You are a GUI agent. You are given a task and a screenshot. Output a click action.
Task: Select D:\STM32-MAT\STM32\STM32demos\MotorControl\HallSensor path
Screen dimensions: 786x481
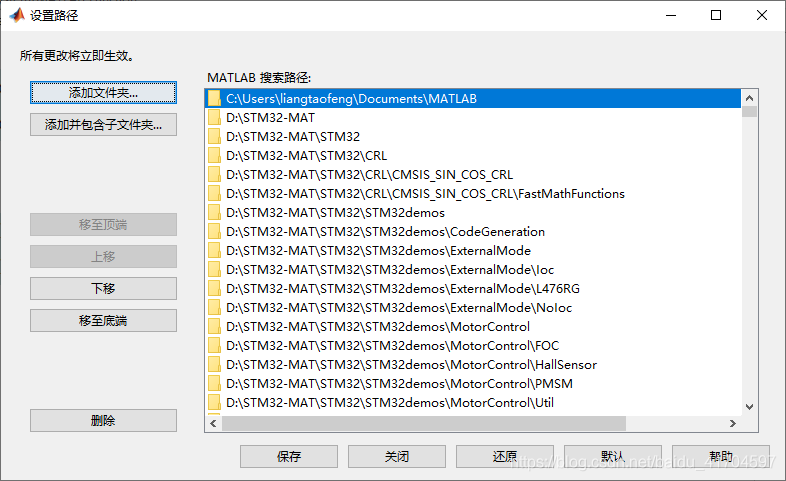[412, 364]
